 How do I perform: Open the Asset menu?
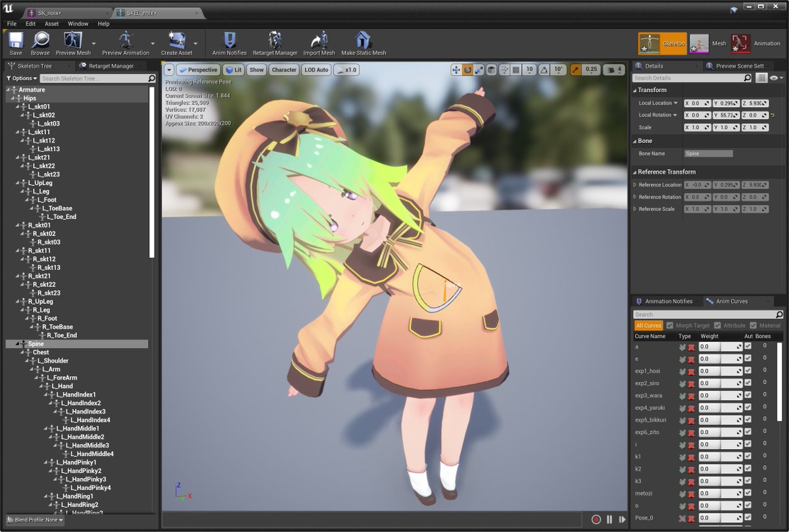(x=52, y=24)
